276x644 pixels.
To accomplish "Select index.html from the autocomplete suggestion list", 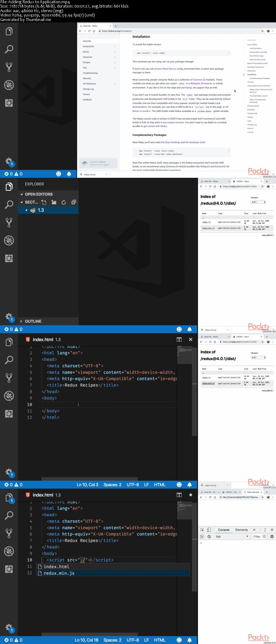I will 113,566.
